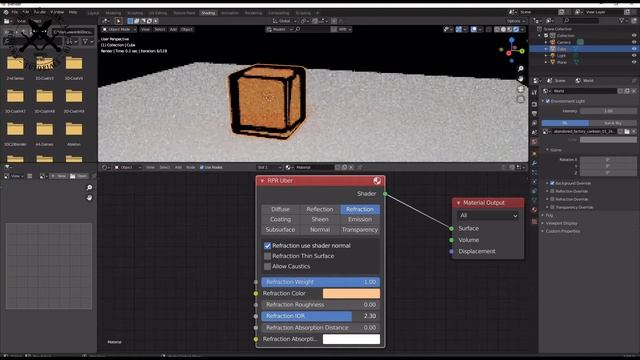Click the navigation gizmo blue Z axis
Screen dimensions: 640x360
coord(511,40)
